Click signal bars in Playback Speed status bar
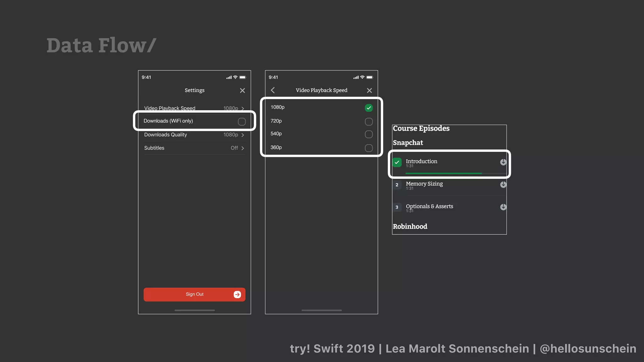The height and width of the screenshot is (362, 644). click(x=356, y=77)
